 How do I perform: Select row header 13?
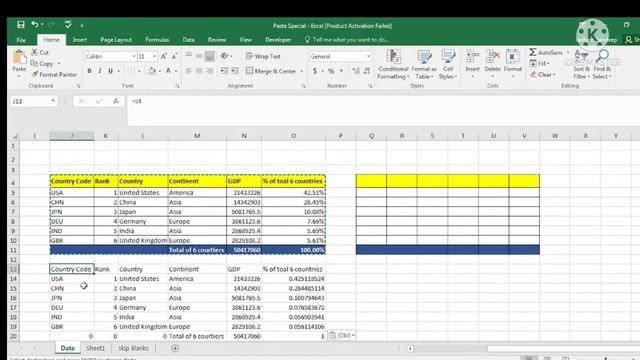[13, 269]
